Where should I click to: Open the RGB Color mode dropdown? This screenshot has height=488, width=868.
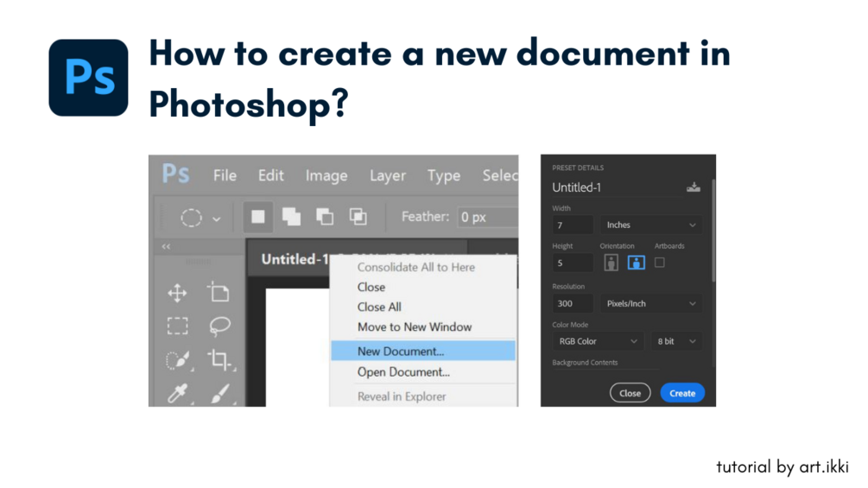coord(598,341)
